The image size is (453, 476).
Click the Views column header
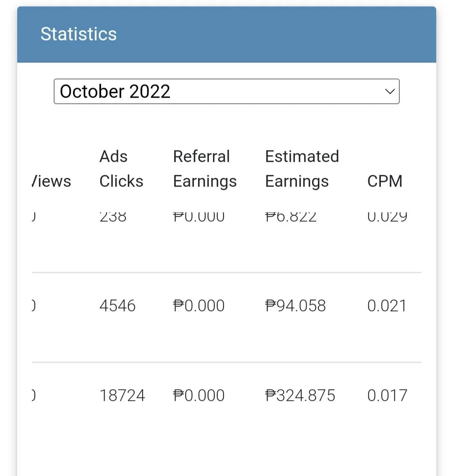tap(51, 181)
